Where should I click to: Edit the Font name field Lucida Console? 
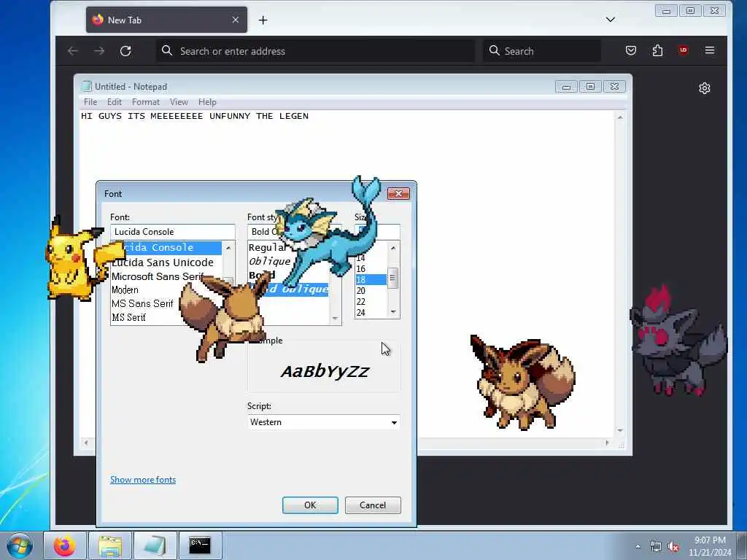tap(172, 232)
